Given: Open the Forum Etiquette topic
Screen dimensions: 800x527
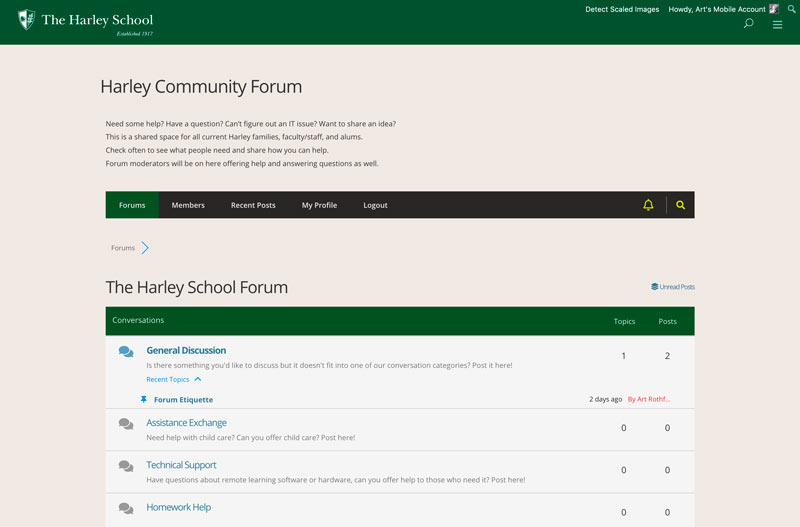Looking at the screenshot, I should tap(184, 399).
